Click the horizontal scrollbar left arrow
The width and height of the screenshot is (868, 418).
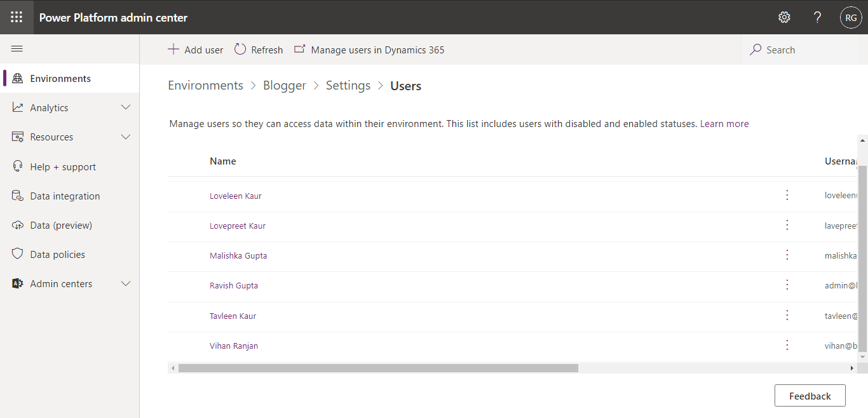(x=173, y=368)
